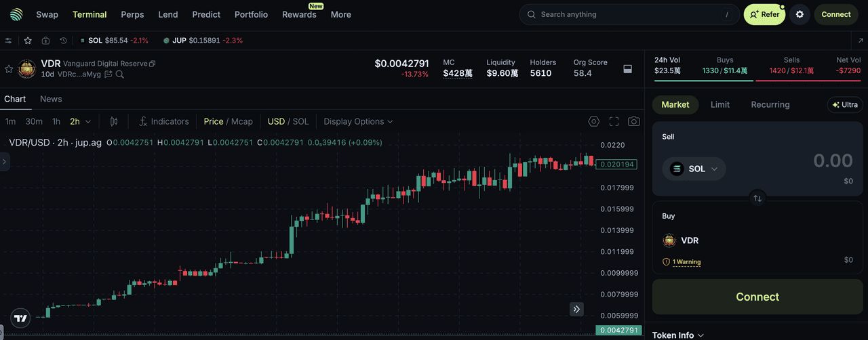Select the Recurring order tab
The height and width of the screenshot is (340, 868).
tap(770, 104)
